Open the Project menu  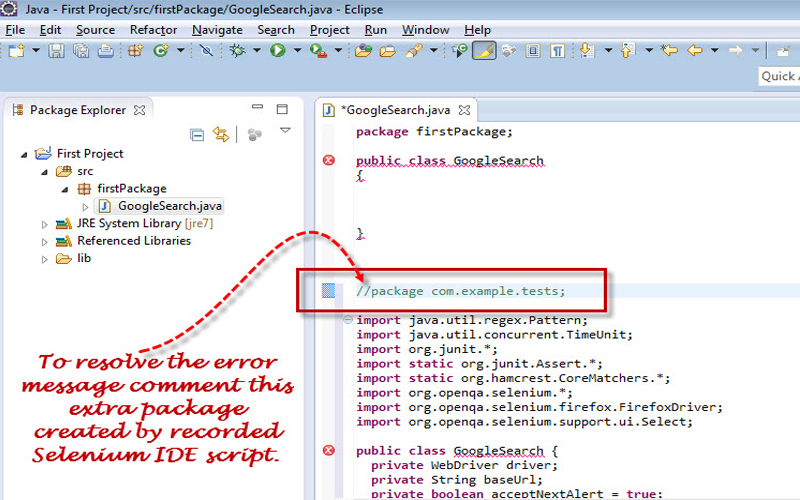(330, 30)
